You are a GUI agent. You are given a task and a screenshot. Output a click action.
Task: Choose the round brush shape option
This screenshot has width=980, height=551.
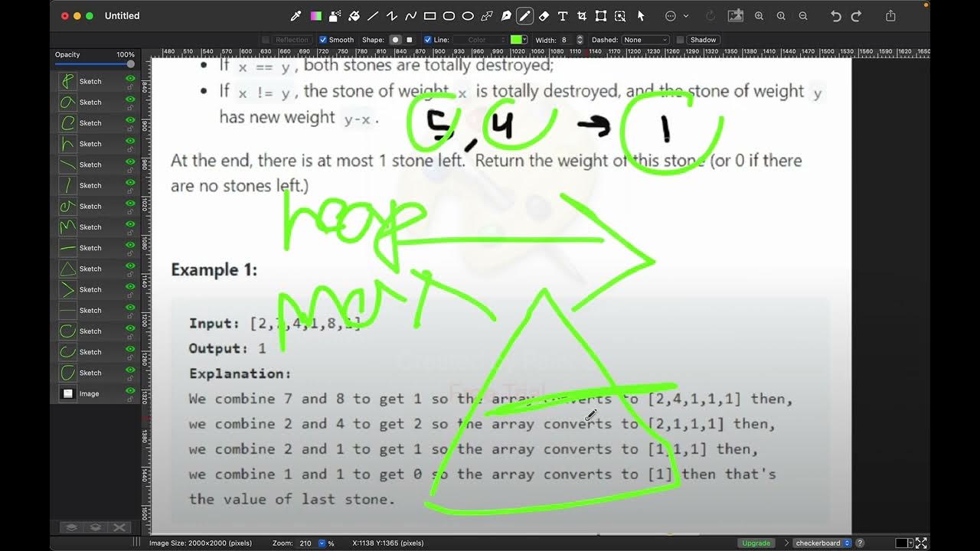(x=396, y=40)
